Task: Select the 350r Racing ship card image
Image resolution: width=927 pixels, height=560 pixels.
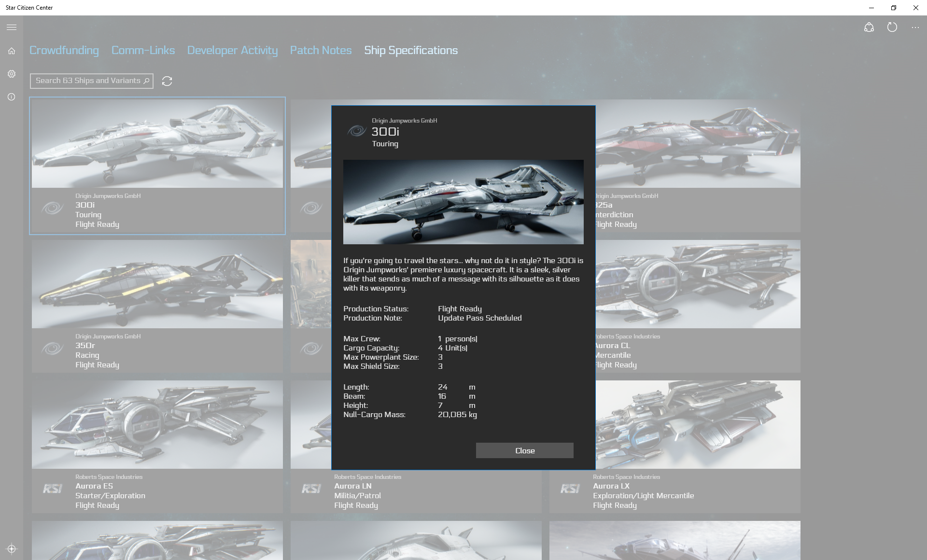Action: [x=157, y=284]
